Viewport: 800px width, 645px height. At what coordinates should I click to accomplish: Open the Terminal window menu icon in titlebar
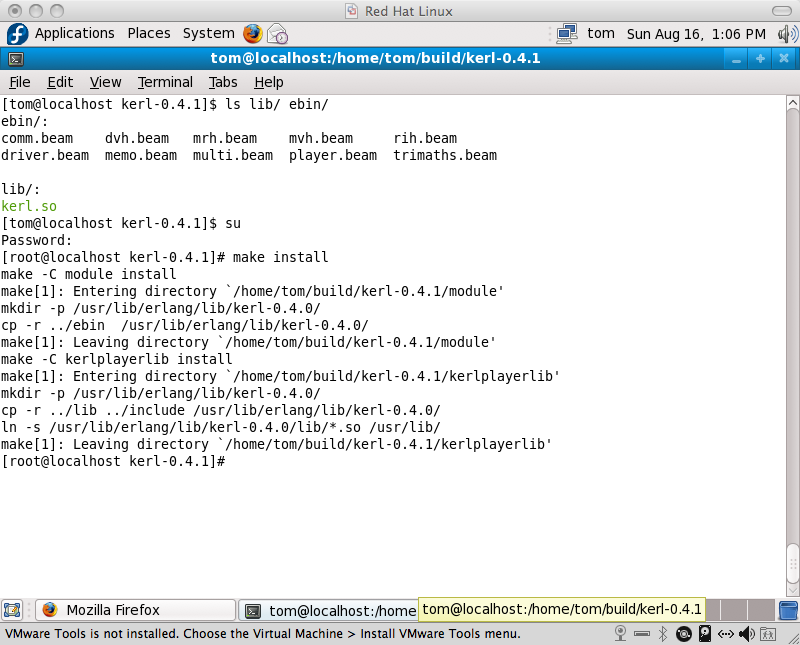pyautogui.click(x=14, y=58)
